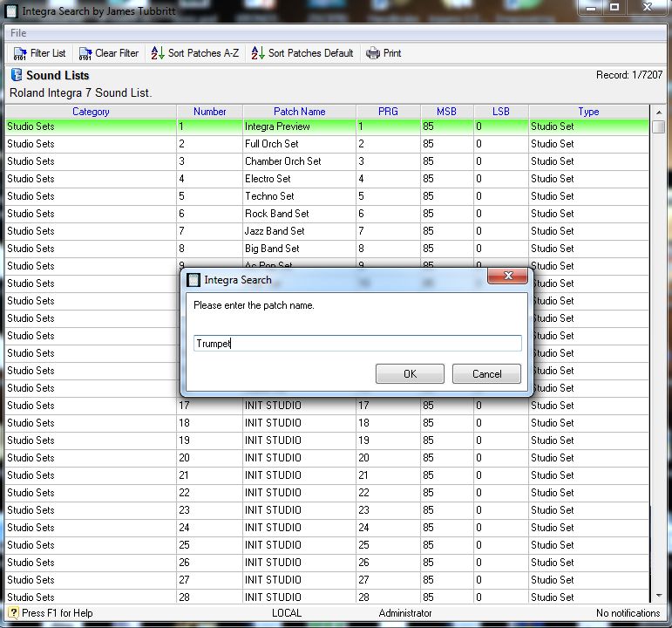Maximize the Integra Search main window
The image size is (672, 628).
click(x=614, y=7)
